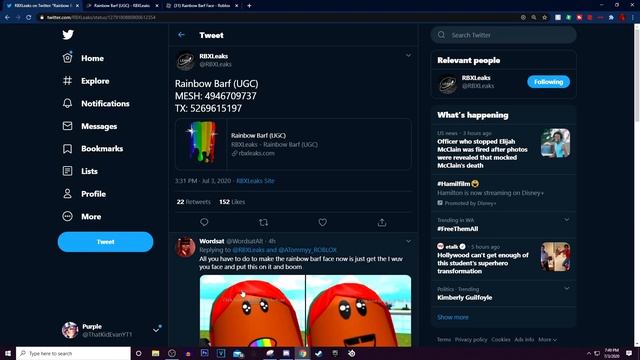Image resolution: width=640 pixels, height=360 pixels.
Task: Retweet the RBXLeaks tweet
Action: coord(263,222)
